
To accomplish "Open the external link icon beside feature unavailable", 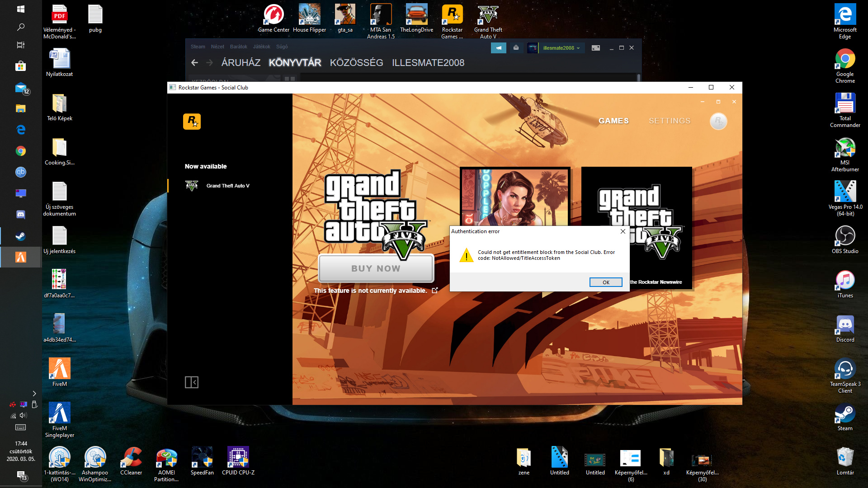I will click(x=435, y=291).
